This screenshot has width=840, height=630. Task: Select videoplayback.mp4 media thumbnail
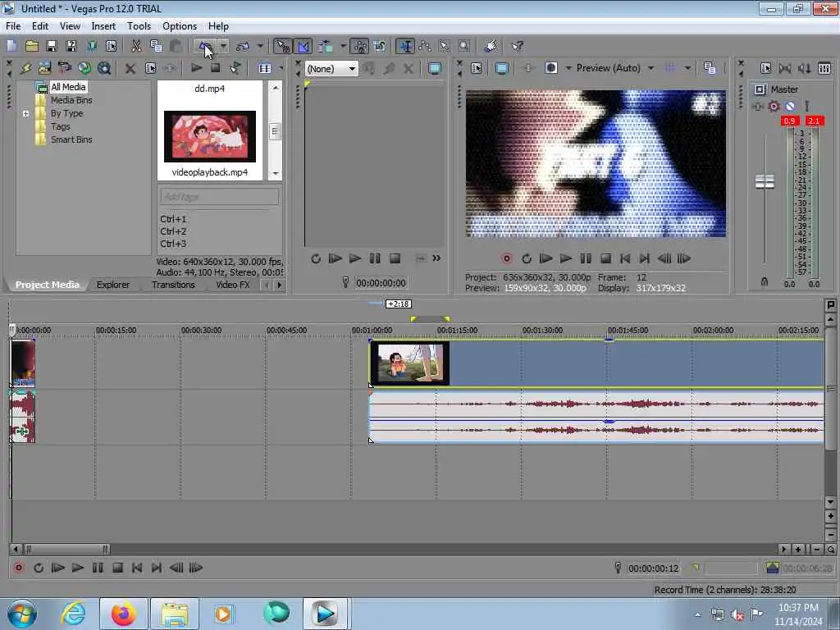coord(209,137)
